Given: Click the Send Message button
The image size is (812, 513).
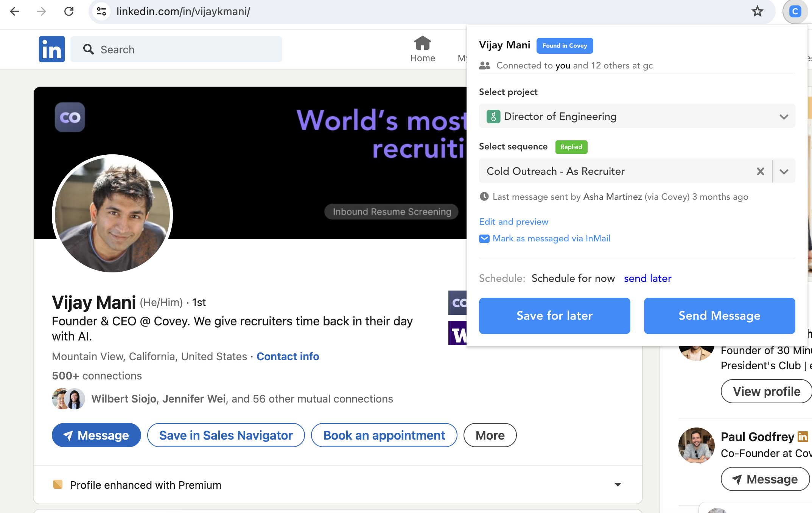Looking at the screenshot, I should click(x=719, y=316).
